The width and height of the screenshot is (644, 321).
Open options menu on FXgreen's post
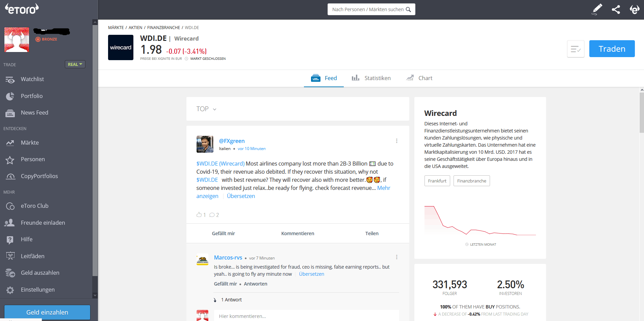pyautogui.click(x=396, y=141)
